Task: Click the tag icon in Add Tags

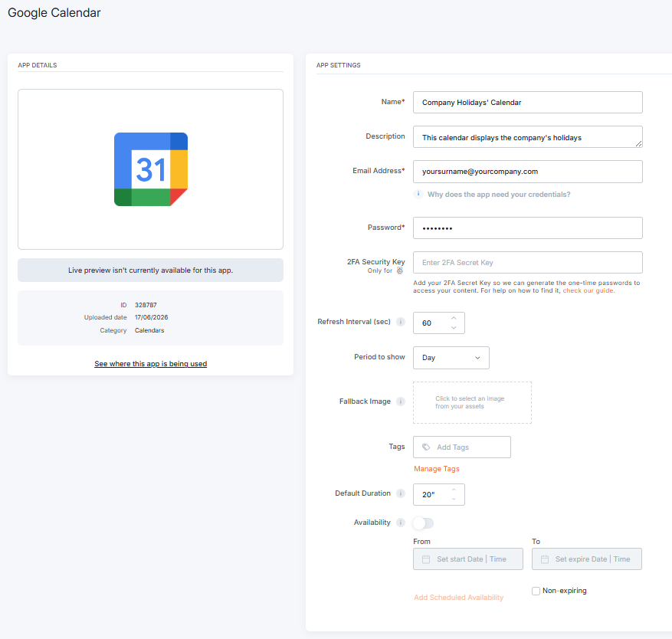Action: (426, 447)
